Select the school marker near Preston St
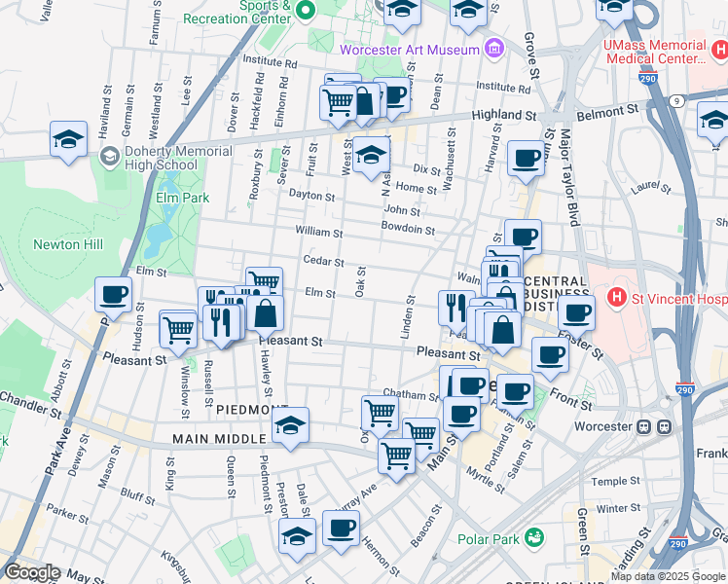The height and width of the screenshot is (584, 728). point(297,536)
